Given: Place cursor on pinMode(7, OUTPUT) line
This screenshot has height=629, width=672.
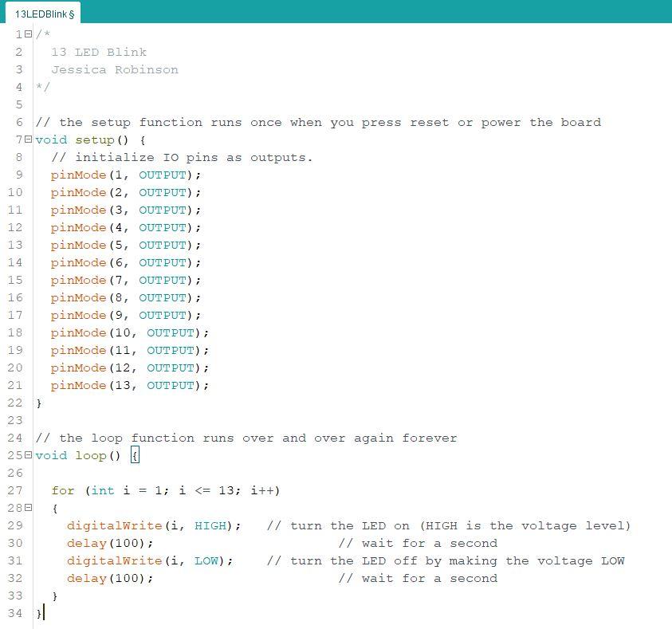Looking at the screenshot, I should point(126,281).
